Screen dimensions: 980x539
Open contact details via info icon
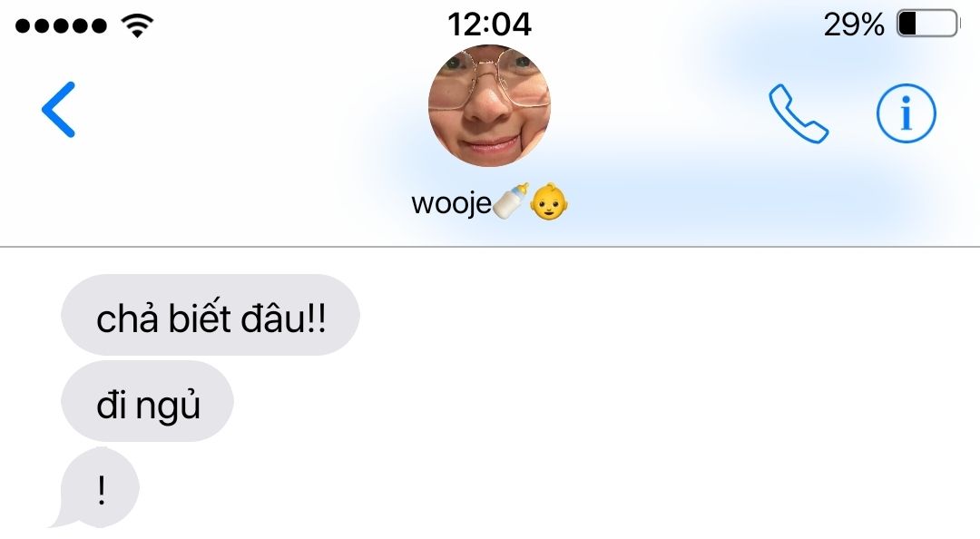pyautogui.click(x=906, y=113)
